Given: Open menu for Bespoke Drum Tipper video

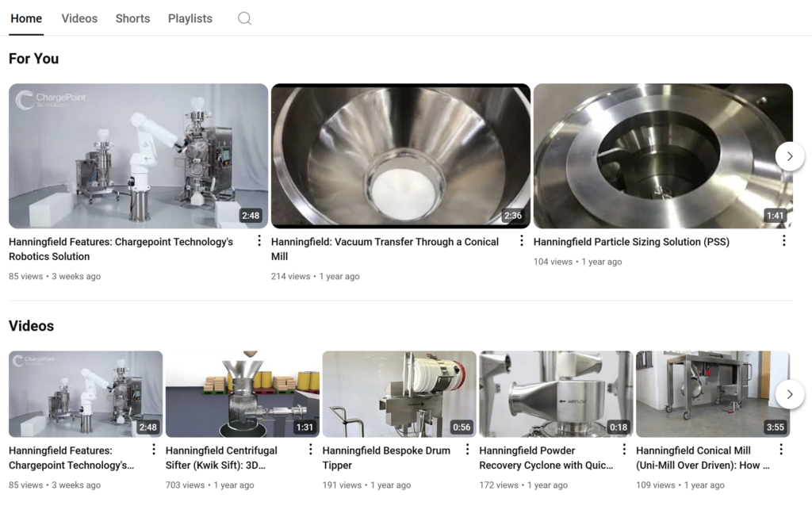Looking at the screenshot, I should [467, 450].
